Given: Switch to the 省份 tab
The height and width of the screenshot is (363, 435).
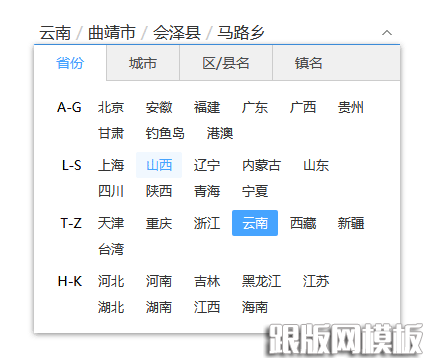Looking at the screenshot, I should [x=70, y=63].
